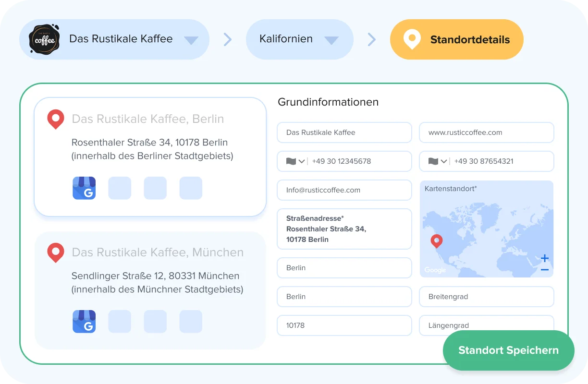Expand the Kalifornien dropdown

point(331,39)
